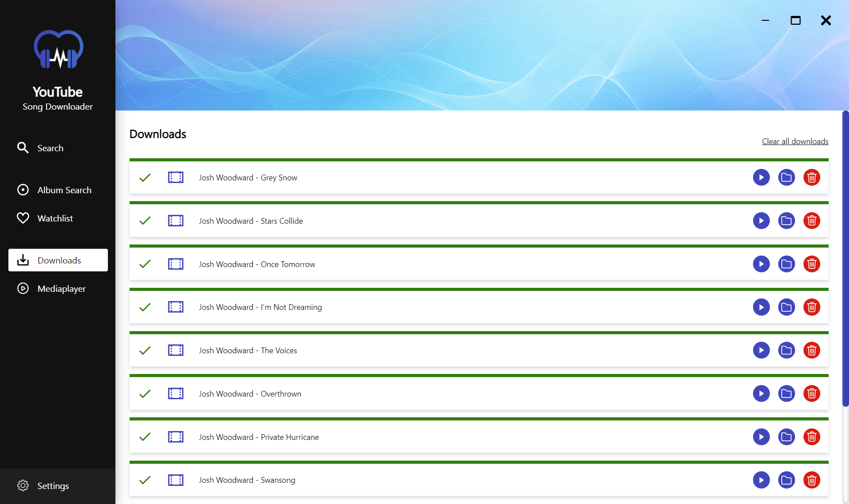Click the YouTube Song Downloader logo
Image resolution: width=849 pixels, height=504 pixels.
point(58,50)
